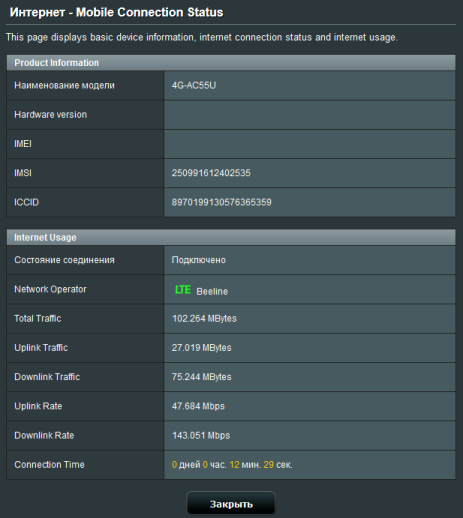The height and width of the screenshot is (518, 463).
Task: Click the Подключено connection status text
Action: [x=199, y=260]
